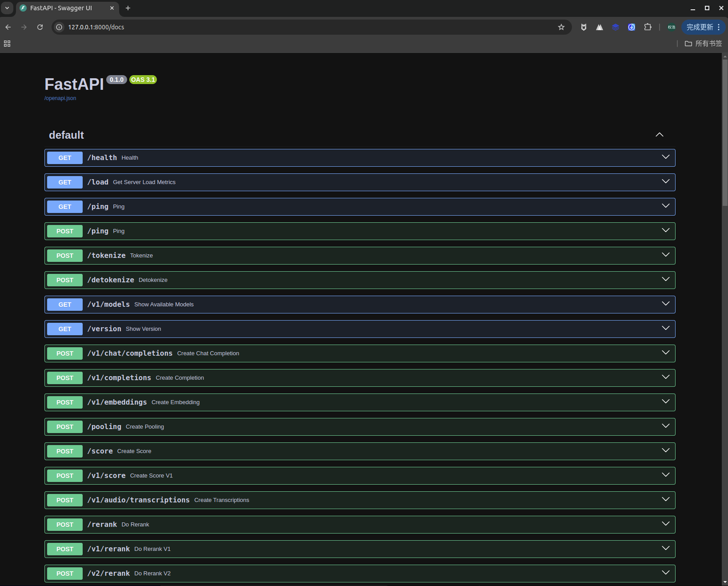Image resolution: width=728 pixels, height=586 pixels.
Task: Open a new browser tab
Action: [x=128, y=8]
